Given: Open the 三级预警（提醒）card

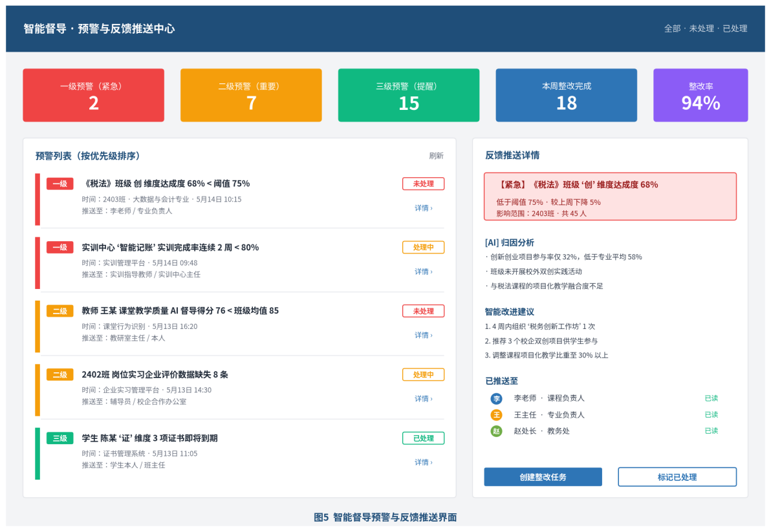Looking at the screenshot, I should 409,95.
